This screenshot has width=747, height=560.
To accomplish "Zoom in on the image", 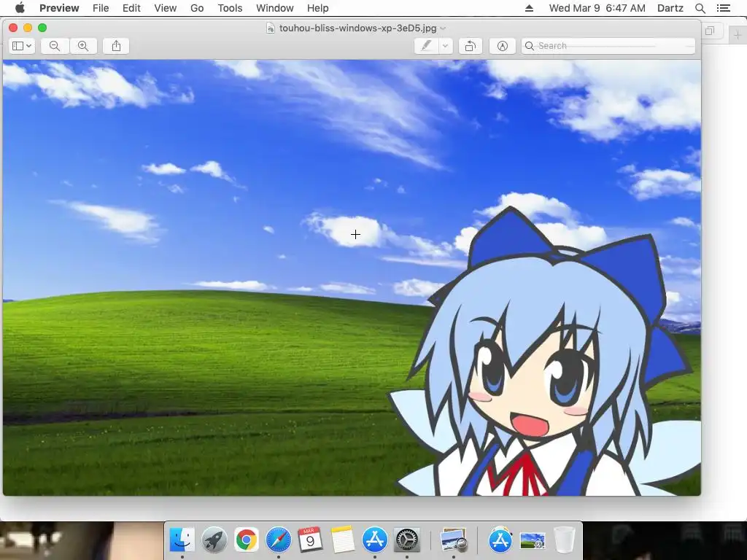I will tap(83, 46).
